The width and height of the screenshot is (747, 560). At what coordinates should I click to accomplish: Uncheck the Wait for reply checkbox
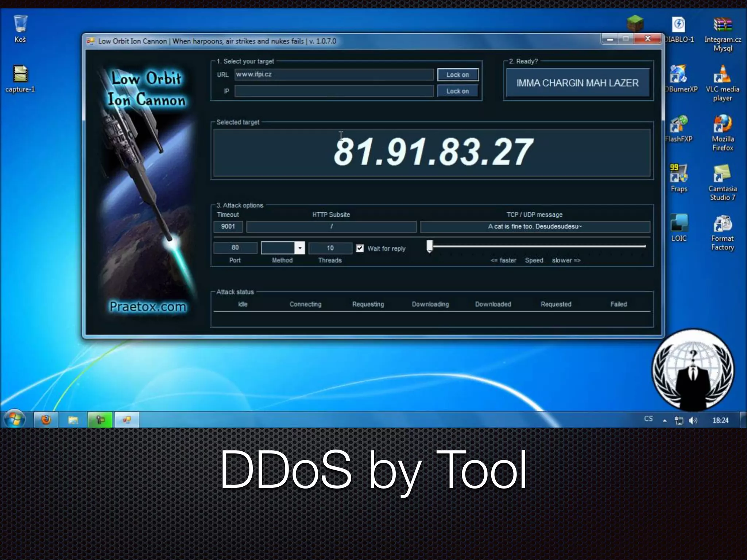[360, 248]
